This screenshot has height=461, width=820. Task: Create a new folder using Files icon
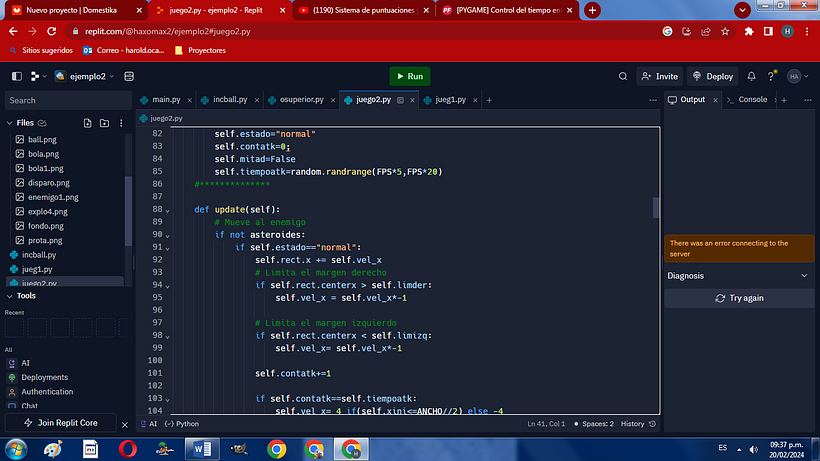104,123
